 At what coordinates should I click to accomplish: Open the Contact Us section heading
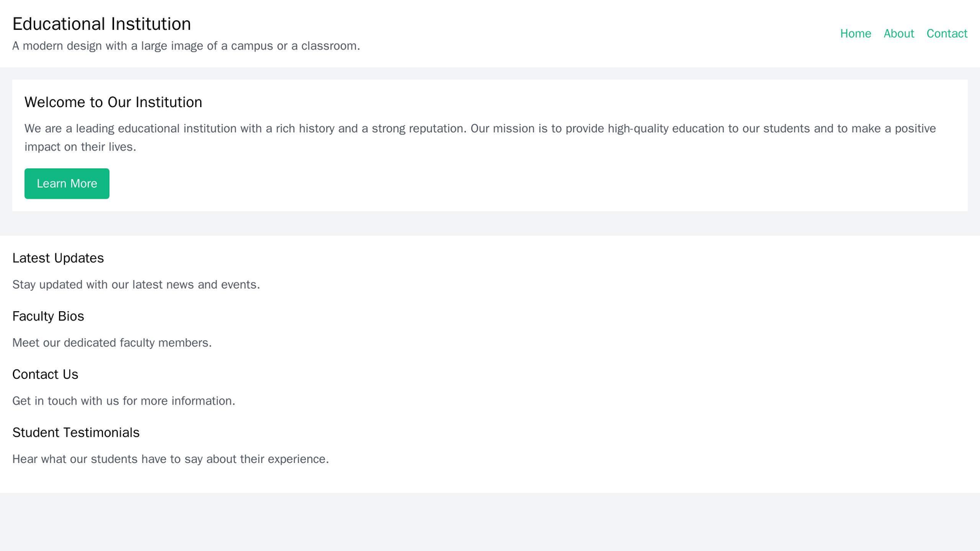[45, 375]
